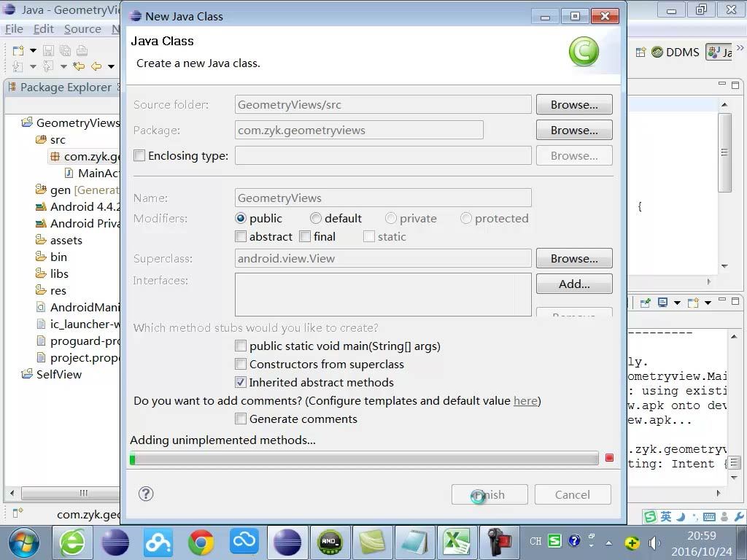Click the display selected console icon
Viewport: 747px width, 560px height.
[662, 303]
